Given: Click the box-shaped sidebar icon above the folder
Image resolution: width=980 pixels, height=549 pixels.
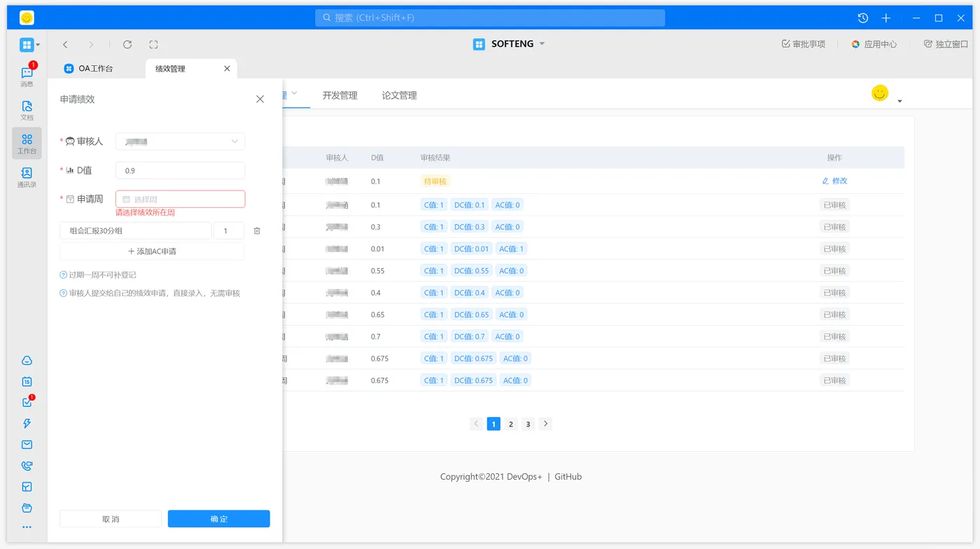Looking at the screenshot, I should point(27,487).
